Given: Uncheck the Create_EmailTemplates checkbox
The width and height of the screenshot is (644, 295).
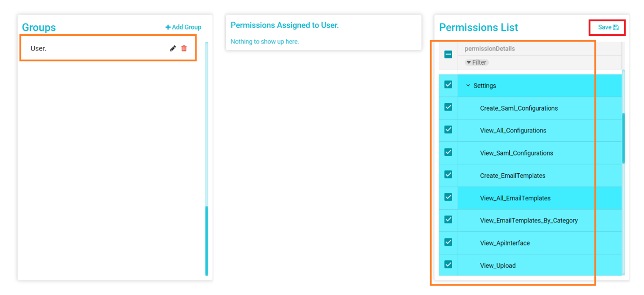Looking at the screenshot, I should (x=448, y=175).
